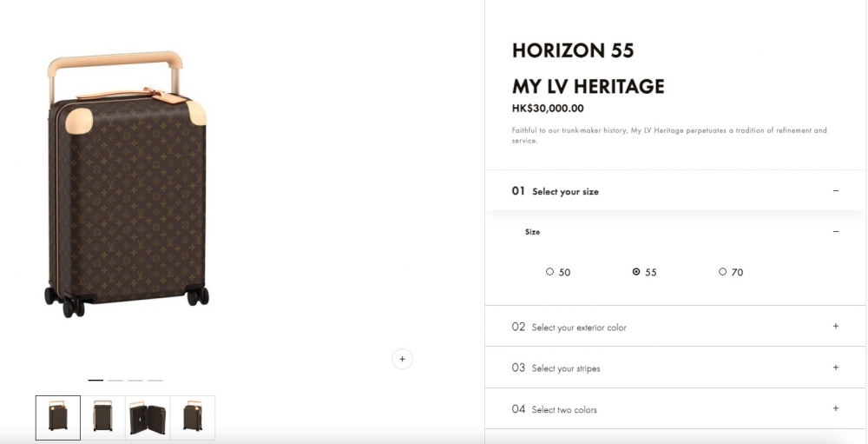Expand Select your stripes plus icon
The width and height of the screenshot is (868, 444).
(x=835, y=368)
